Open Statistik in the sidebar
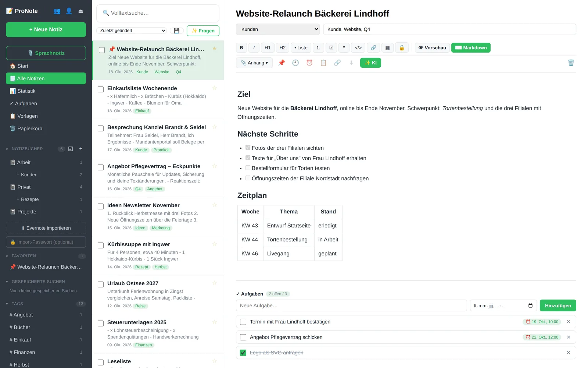Image resolution: width=588 pixels, height=368 pixels. (46, 91)
